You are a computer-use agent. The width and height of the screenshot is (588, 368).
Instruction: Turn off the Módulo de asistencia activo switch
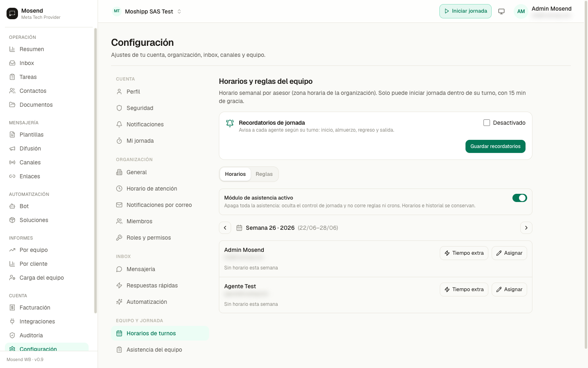[x=520, y=198]
